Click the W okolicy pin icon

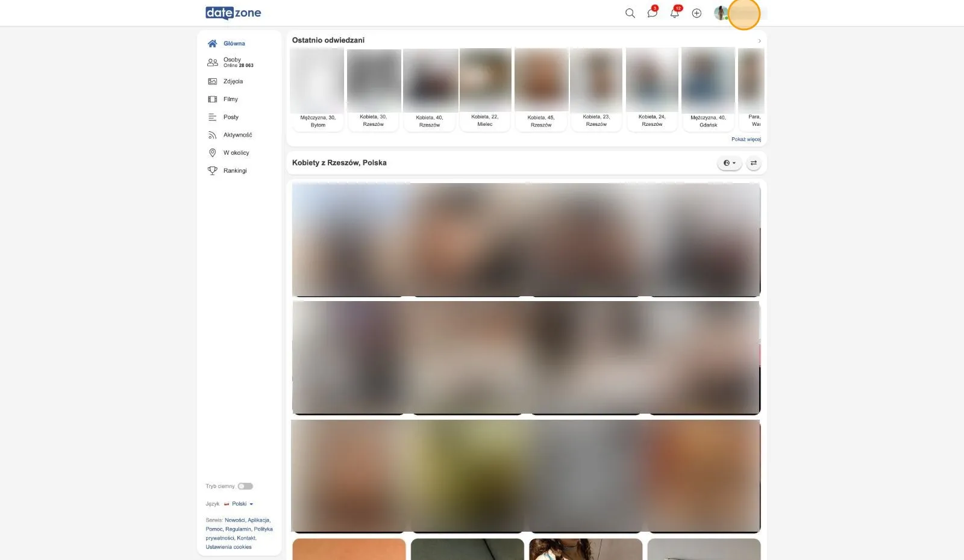212,153
